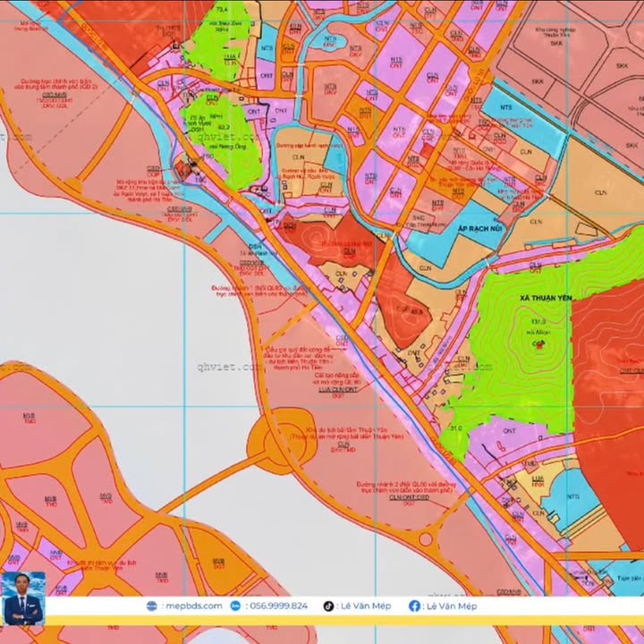Click the presenter portrait thumbnail

click(x=23, y=598)
